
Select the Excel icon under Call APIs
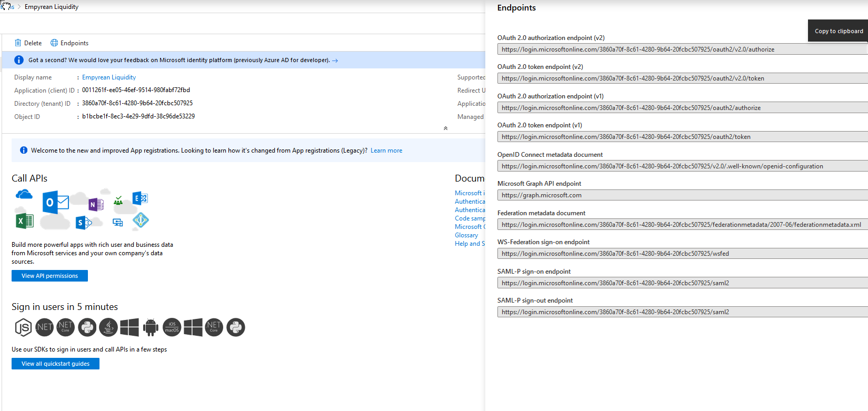point(25,221)
